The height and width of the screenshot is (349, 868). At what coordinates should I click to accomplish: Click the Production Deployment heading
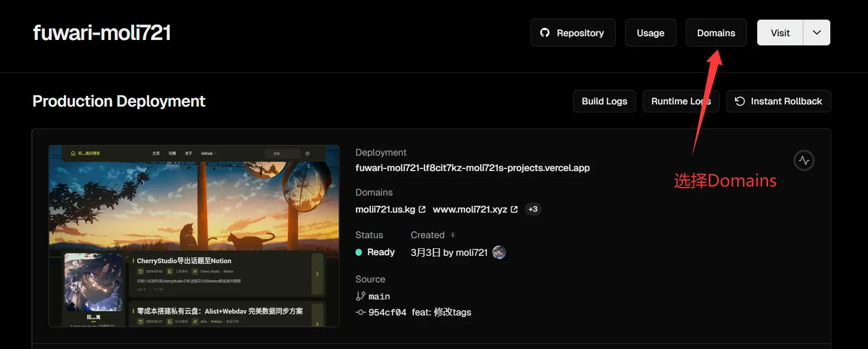[119, 101]
